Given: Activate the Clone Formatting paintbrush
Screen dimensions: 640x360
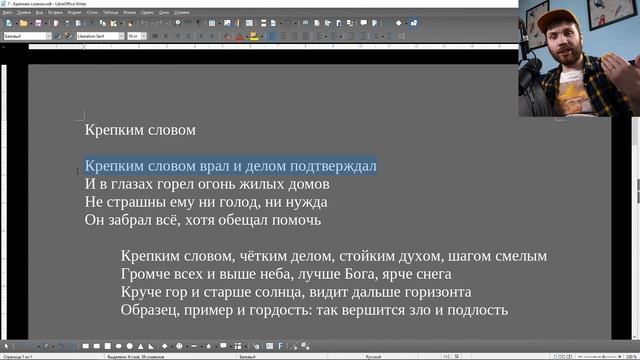Looking at the screenshot, I should [131, 23].
